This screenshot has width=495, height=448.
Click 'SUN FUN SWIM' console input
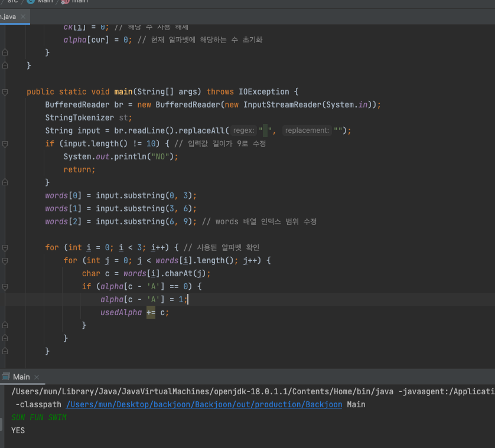[39, 418]
